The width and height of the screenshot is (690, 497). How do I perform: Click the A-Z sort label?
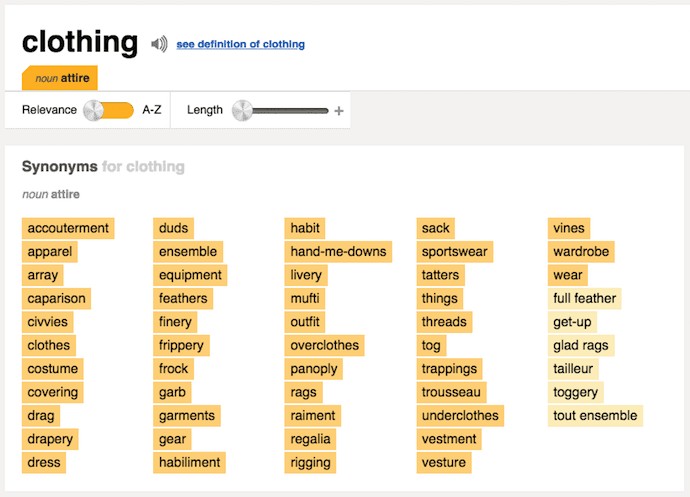152,110
